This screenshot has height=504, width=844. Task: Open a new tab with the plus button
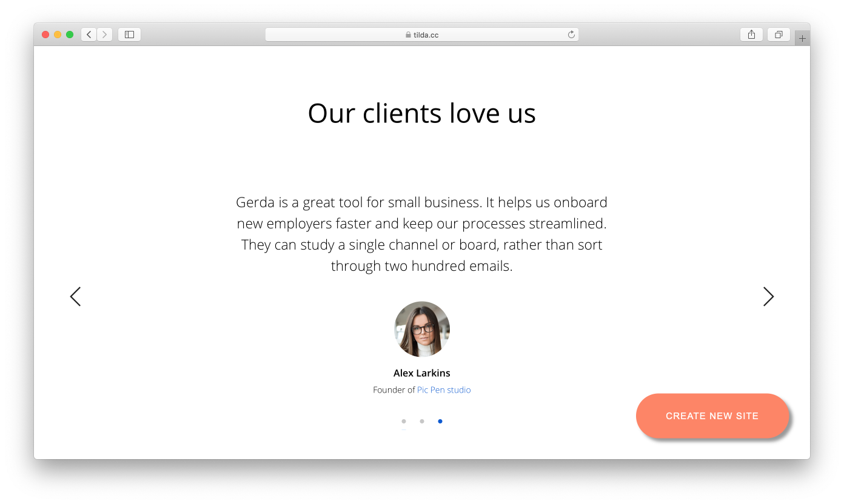[802, 38]
